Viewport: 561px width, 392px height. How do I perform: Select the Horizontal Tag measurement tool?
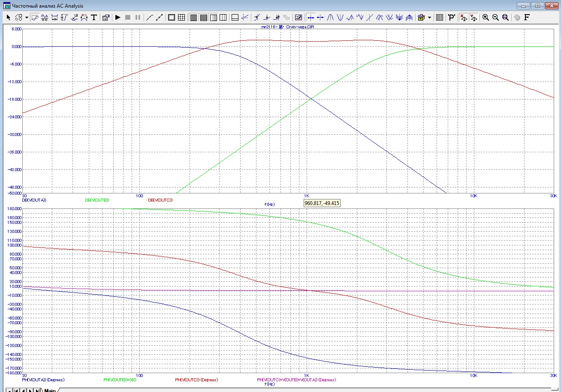pos(54,18)
